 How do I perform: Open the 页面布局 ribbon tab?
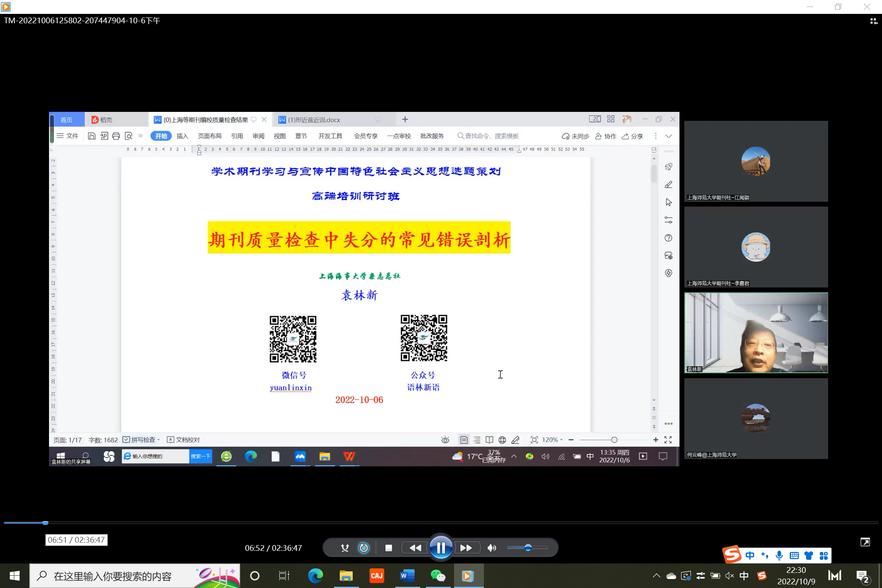210,136
